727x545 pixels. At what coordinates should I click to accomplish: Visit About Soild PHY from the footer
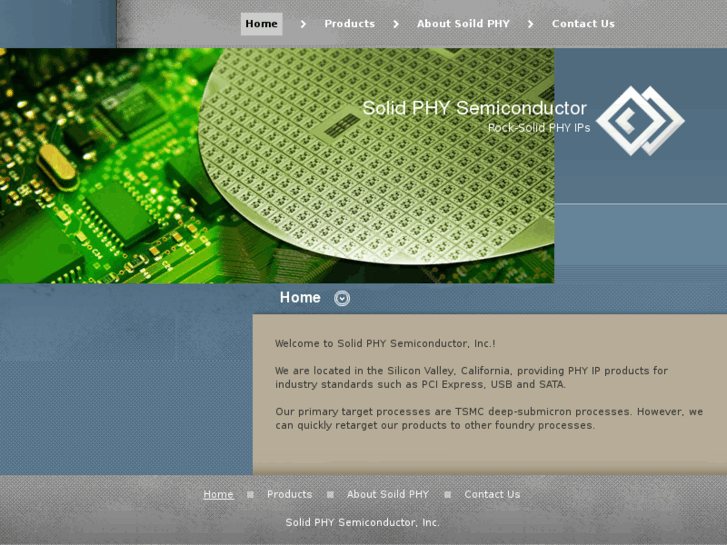[x=388, y=494]
